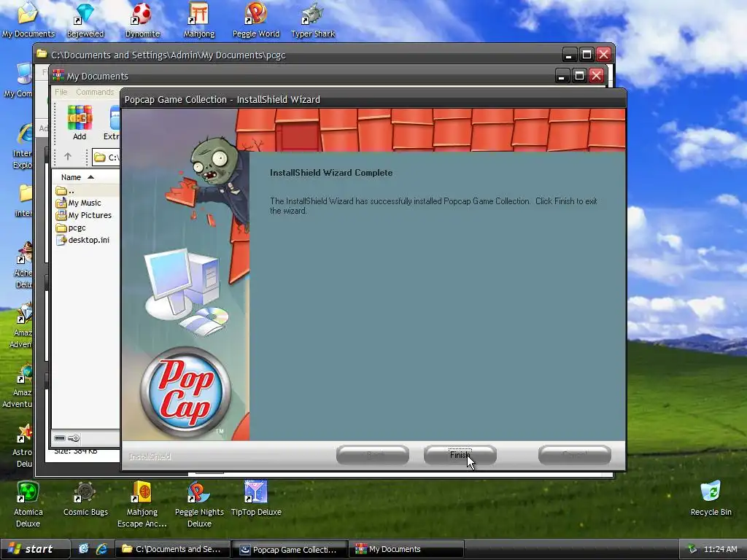Select the Peggle World desktop icon
747x560 pixels.
256,20
